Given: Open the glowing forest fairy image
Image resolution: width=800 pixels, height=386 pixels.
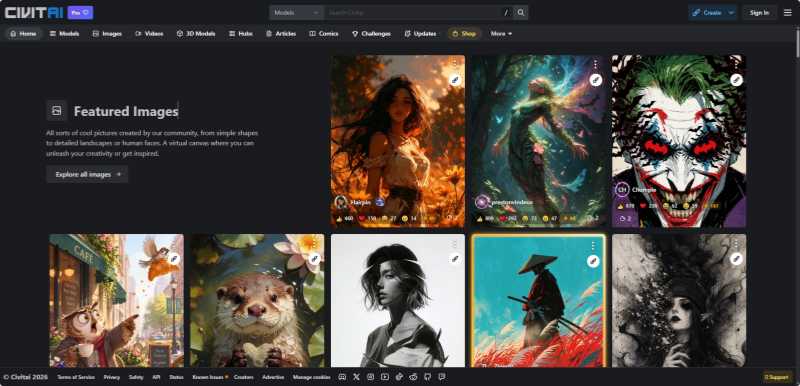Looking at the screenshot, I should tap(538, 141).
